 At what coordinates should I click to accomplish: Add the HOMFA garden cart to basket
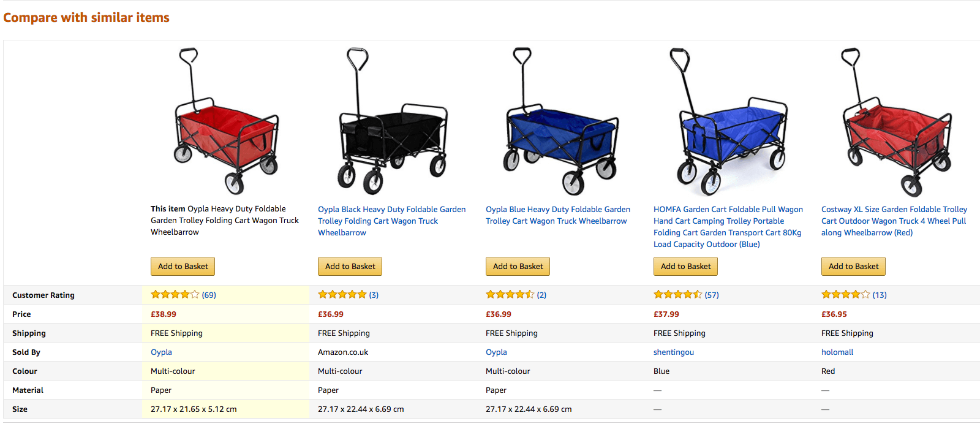685,266
